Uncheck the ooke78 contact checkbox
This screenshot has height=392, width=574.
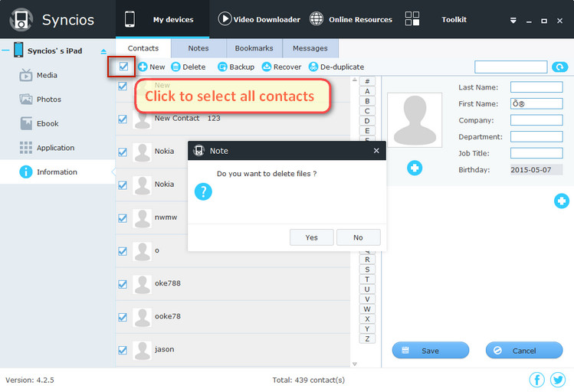(123, 317)
